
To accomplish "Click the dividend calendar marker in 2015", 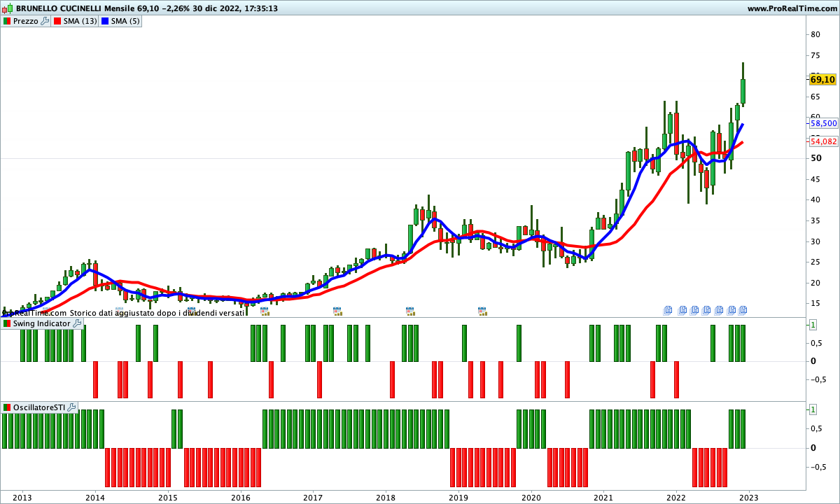I will [x=191, y=311].
